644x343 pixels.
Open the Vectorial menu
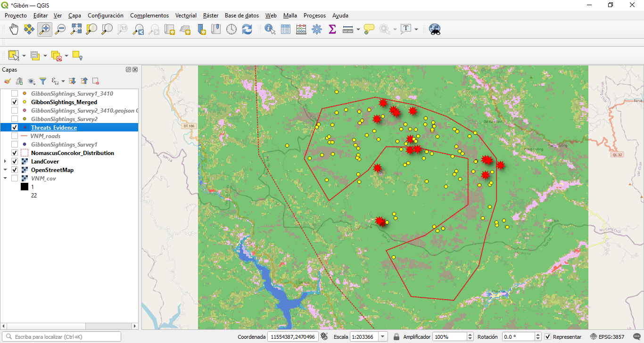coord(186,16)
